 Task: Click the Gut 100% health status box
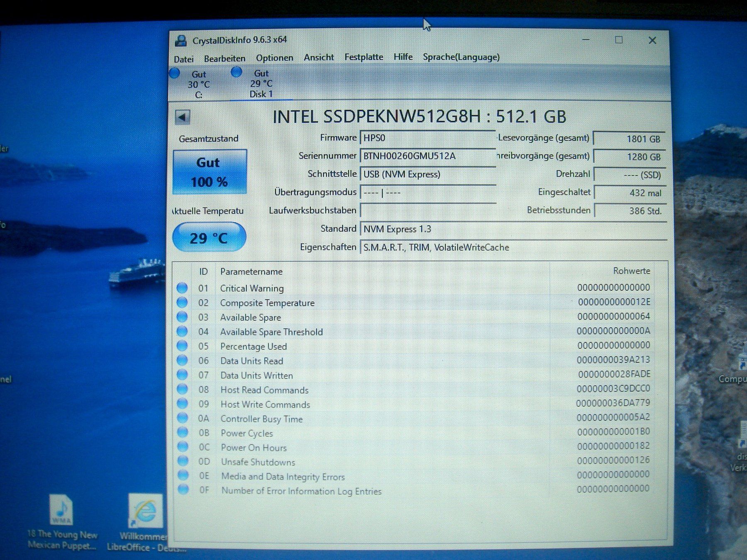pyautogui.click(x=209, y=171)
